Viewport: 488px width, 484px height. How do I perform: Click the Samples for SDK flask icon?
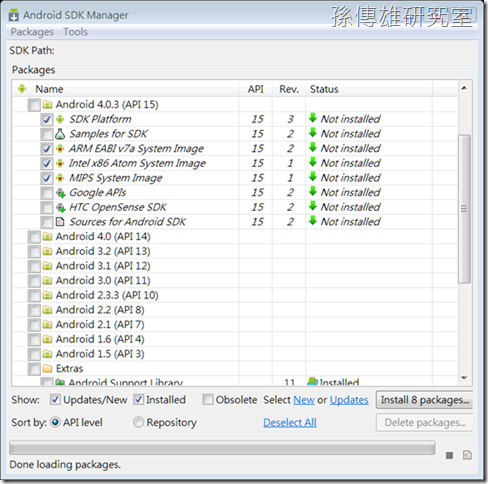pos(60,134)
